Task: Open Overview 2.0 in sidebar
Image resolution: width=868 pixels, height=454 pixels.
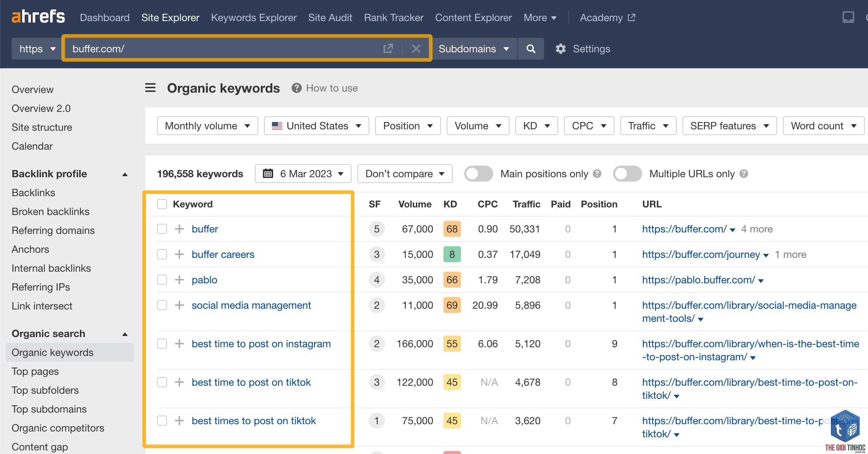Action: click(x=41, y=108)
